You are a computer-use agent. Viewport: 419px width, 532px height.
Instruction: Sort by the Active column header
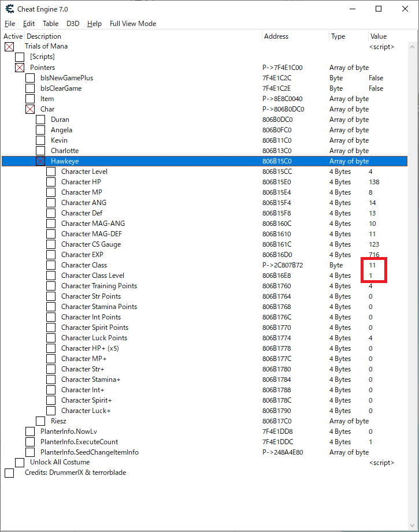pos(13,36)
